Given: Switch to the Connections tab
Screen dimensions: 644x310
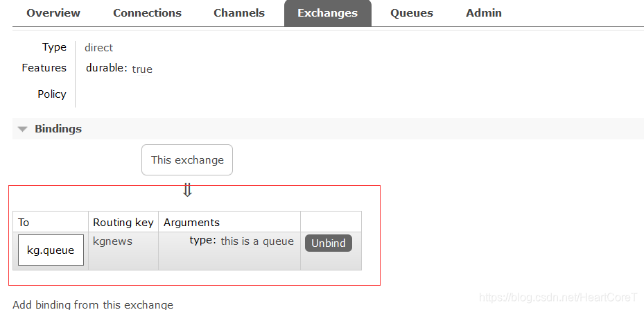Looking at the screenshot, I should (x=147, y=13).
